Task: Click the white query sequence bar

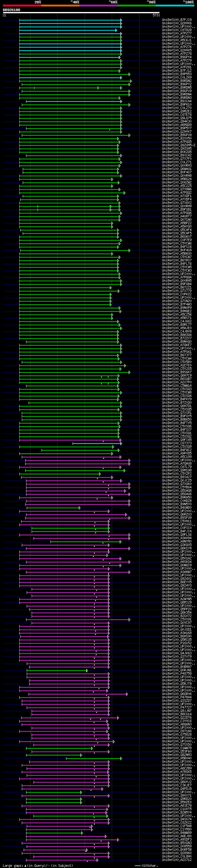Action: tap(81, 13)
